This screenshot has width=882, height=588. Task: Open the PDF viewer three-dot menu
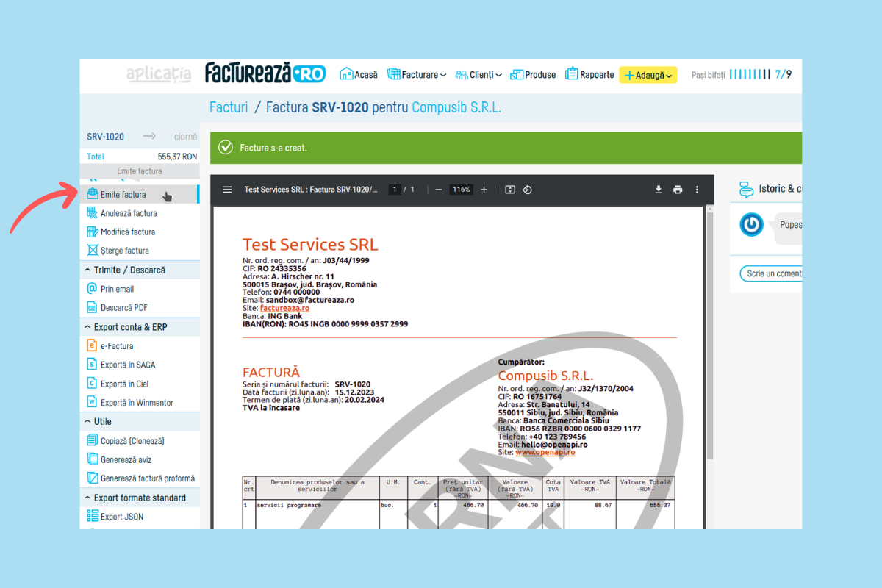(697, 190)
